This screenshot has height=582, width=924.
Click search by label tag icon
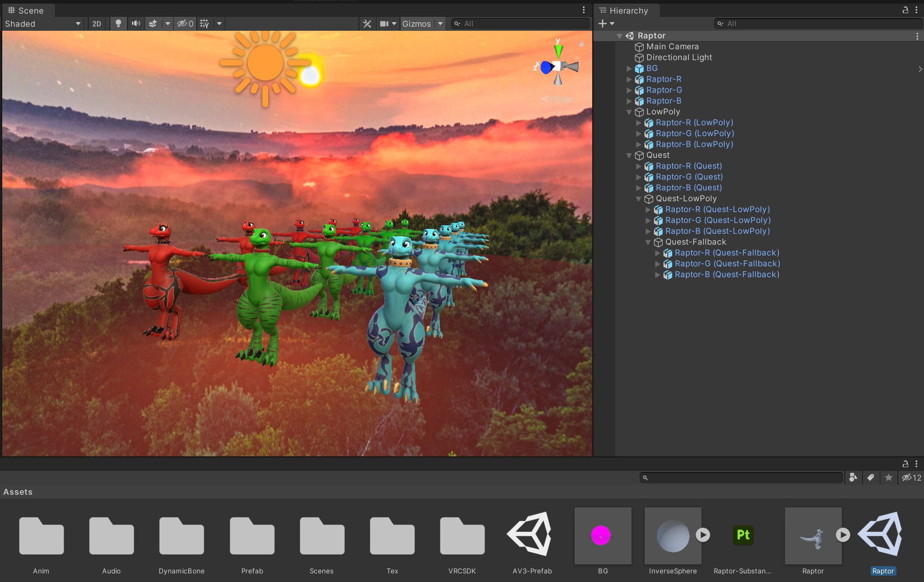871,478
